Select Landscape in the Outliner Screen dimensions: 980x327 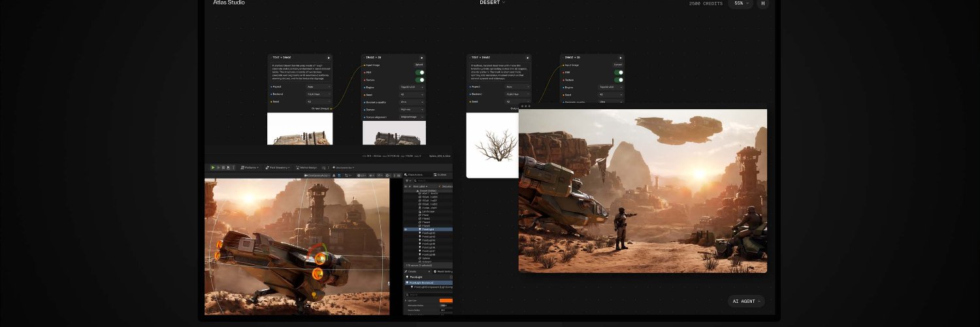coord(429,211)
